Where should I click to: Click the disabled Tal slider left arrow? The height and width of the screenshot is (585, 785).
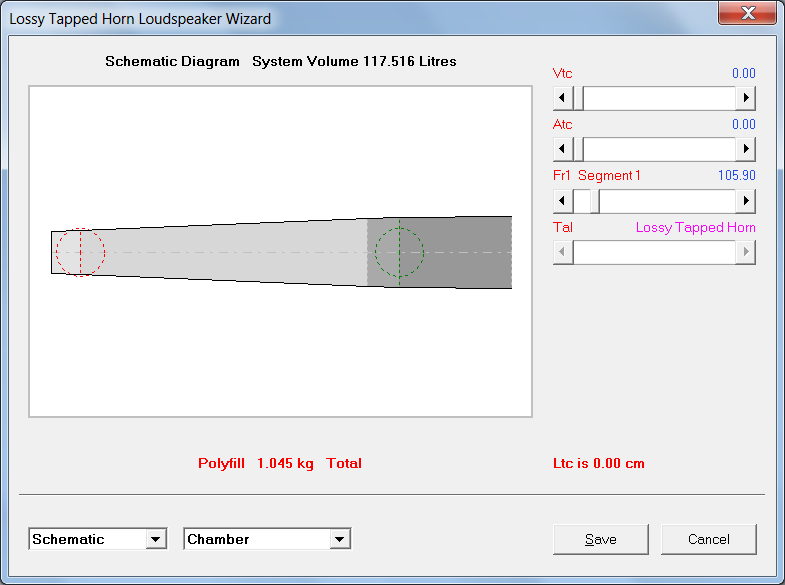tap(563, 252)
